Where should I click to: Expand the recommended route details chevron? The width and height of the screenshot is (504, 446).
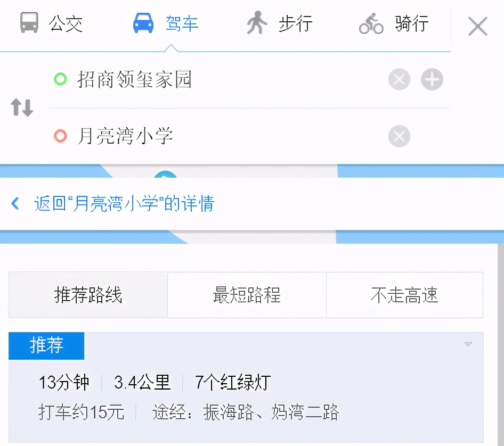468,345
